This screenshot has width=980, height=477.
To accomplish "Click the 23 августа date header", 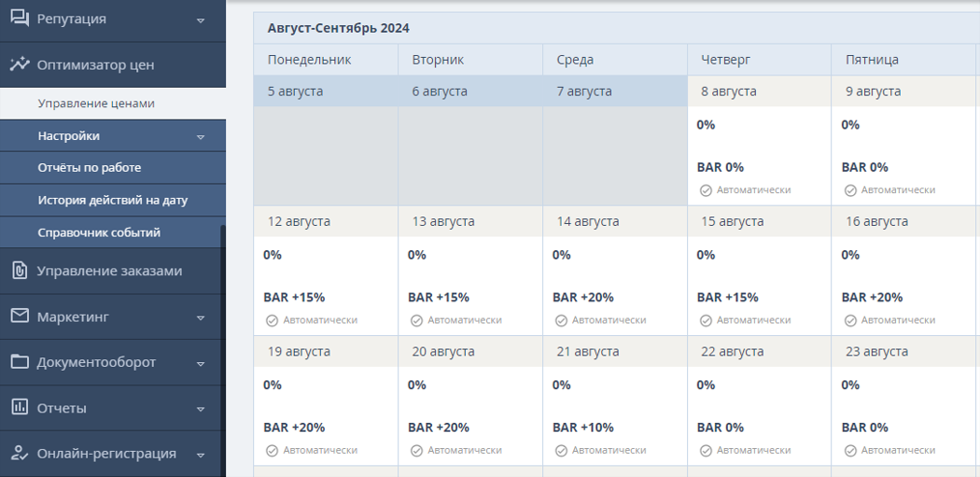I will click(904, 351).
